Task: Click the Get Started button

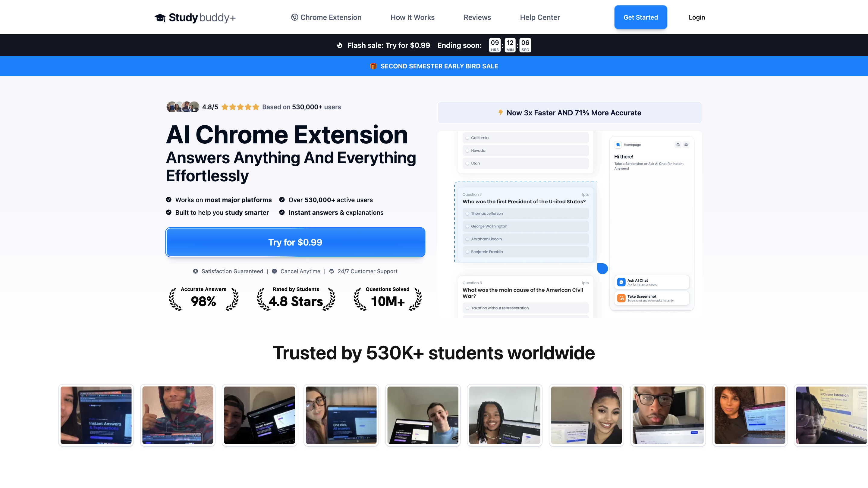Action: (640, 17)
